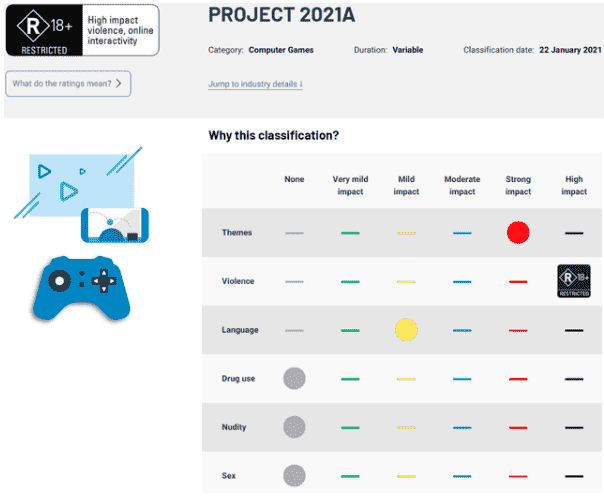Click the High impact violence description text
604x502 pixels.
tap(120, 30)
